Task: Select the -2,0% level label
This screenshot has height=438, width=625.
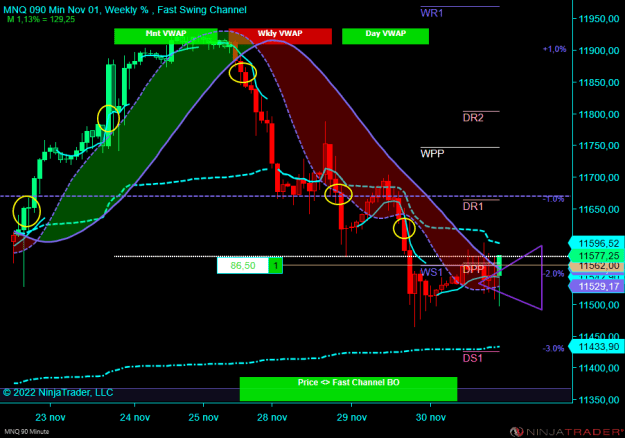Action: [x=553, y=273]
